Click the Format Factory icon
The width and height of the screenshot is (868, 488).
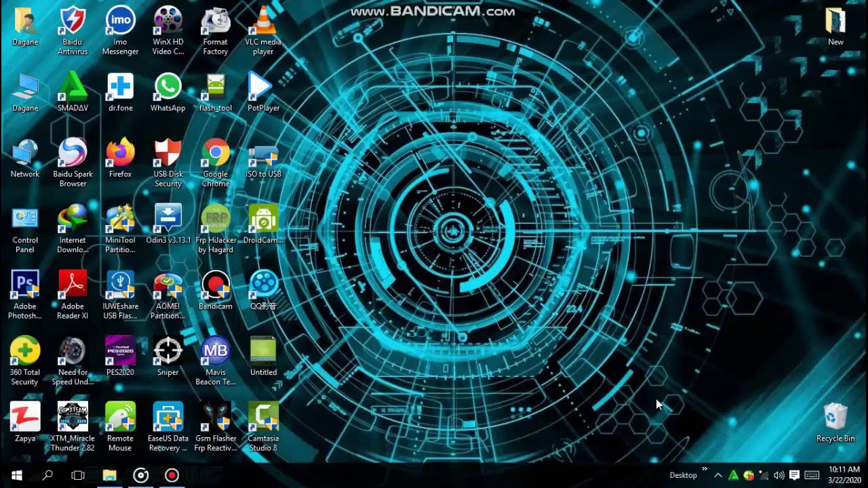coord(216,30)
